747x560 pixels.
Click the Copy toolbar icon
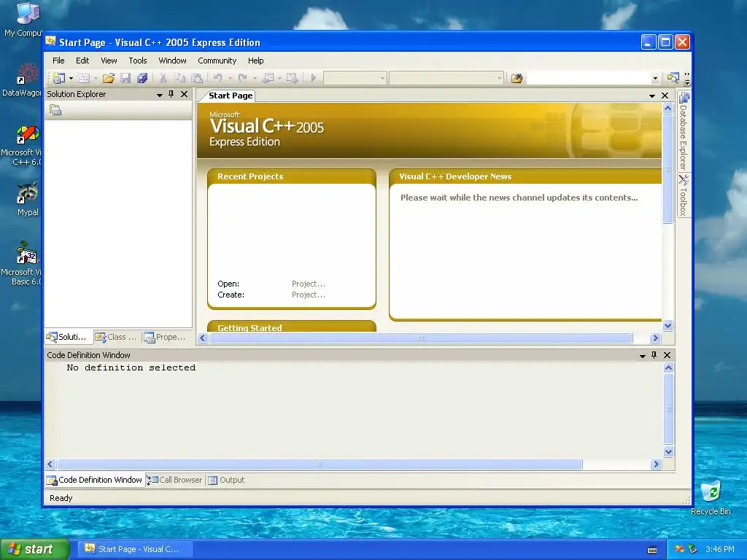point(179,77)
